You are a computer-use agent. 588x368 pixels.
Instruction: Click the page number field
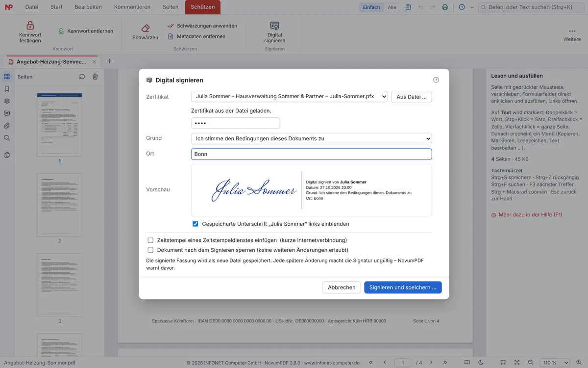pyautogui.click(x=403, y=363)
